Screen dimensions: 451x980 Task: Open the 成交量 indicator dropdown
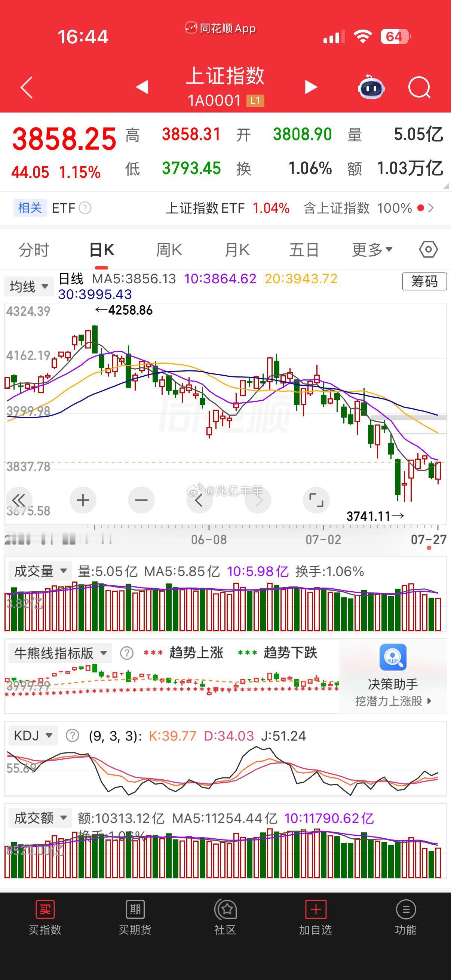[x=40, y=571]
